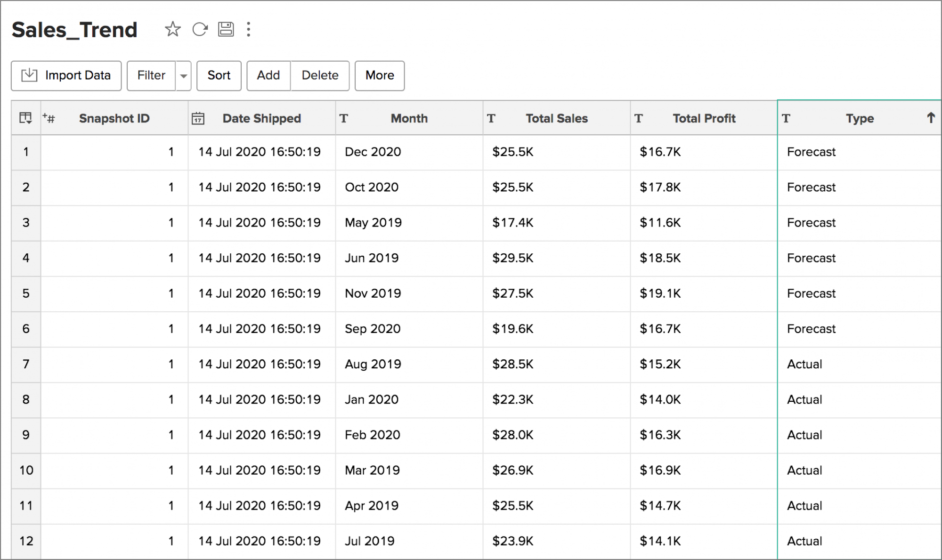The image size is (942, 560).
Task: Click the text type icon on Month column
Action: (x=344, y=118)
